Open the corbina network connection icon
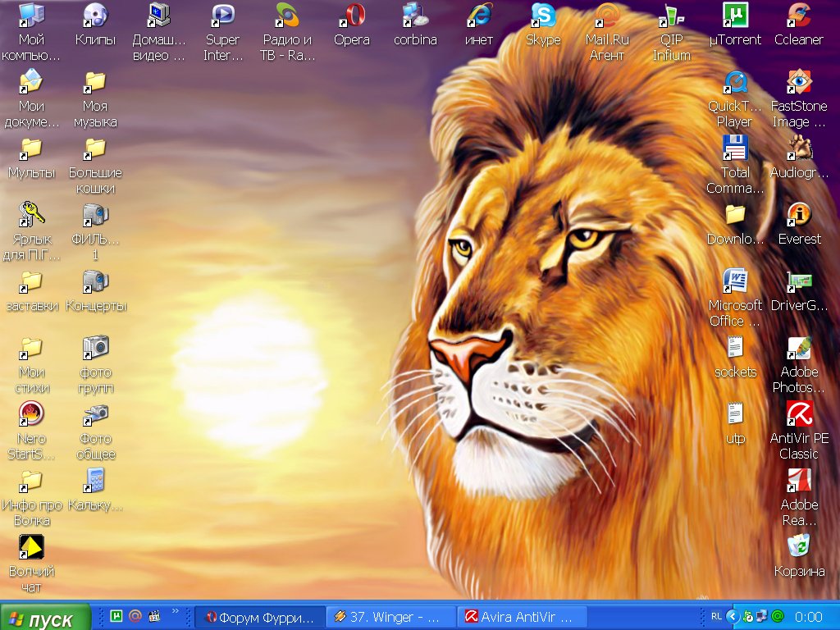The image size is (840, 630). 415,15
